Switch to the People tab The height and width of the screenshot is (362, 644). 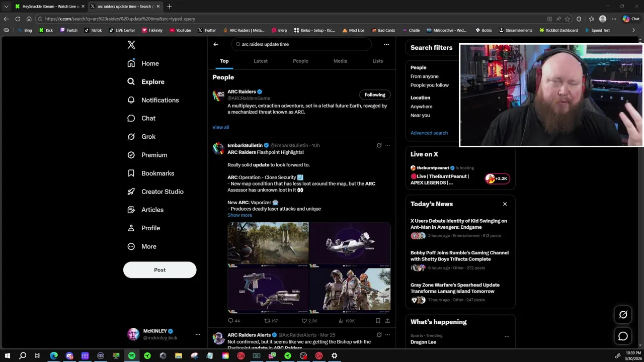(x=300, y=61)
